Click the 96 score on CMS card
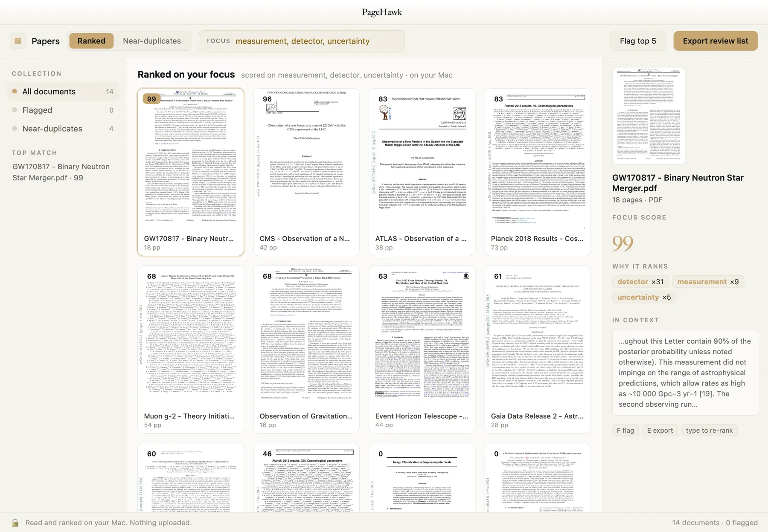The width and height of the screenshot is (768, 532). (x=267, y=99)
